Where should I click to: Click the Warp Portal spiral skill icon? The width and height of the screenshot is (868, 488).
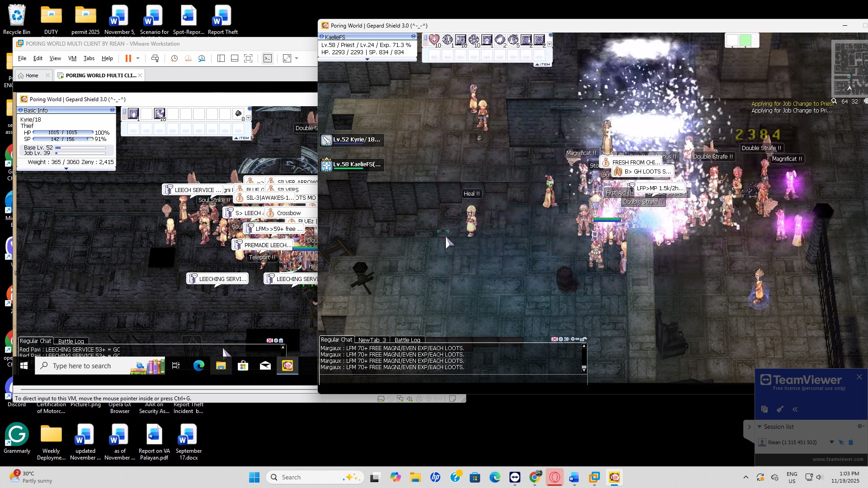[x=539, y=40]
